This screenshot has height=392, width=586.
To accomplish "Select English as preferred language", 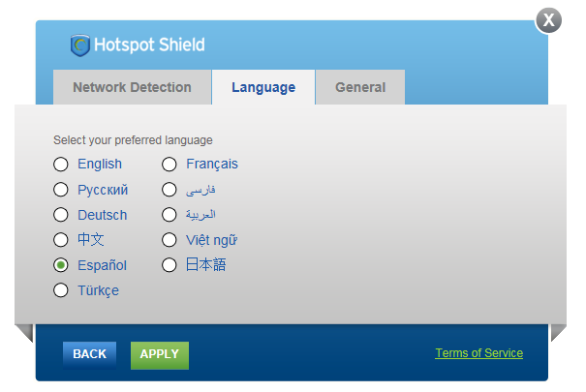I will click(x=61, y=165).
